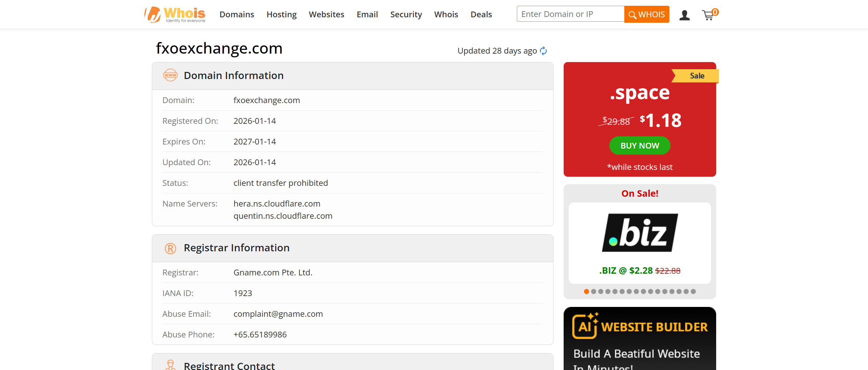Screen dimensions: 868x370
Task: Click the cart item count badge
Action: pyautogui.click(x=715, y=12)
